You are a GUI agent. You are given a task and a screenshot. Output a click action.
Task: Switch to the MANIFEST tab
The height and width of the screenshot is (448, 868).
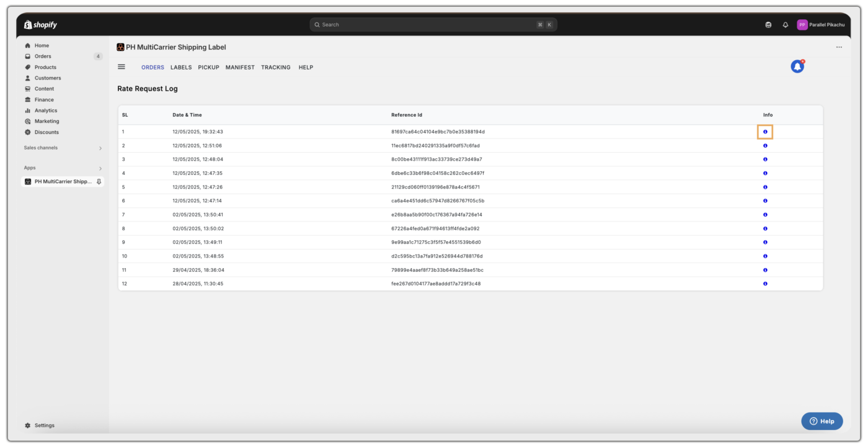(240, 67)
